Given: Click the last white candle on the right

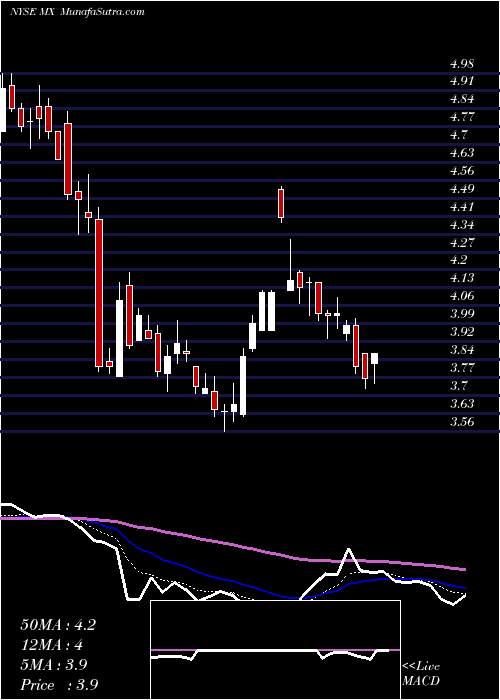Looking at the screenshot, I should click(x=375, y=368).
